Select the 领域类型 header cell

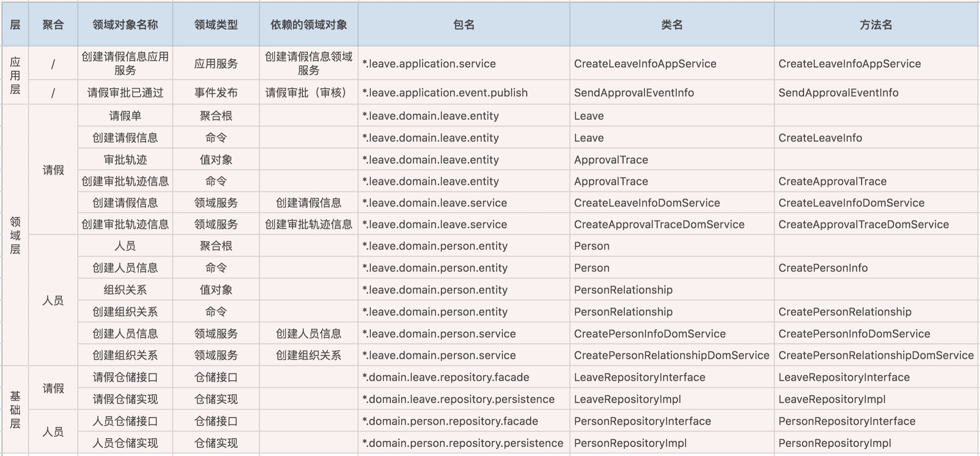tap(216, 25)
